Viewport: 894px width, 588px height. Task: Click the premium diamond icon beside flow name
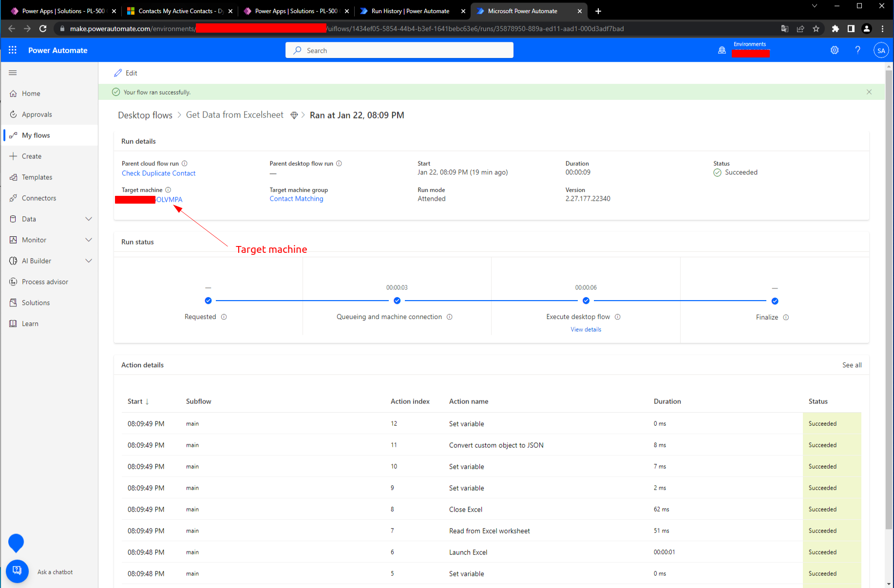point(294,115)
